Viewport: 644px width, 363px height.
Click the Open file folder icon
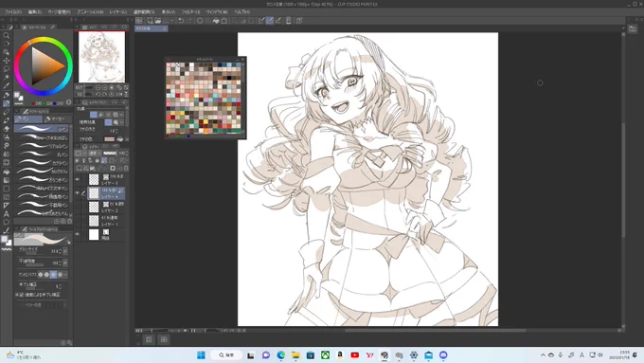158,21
